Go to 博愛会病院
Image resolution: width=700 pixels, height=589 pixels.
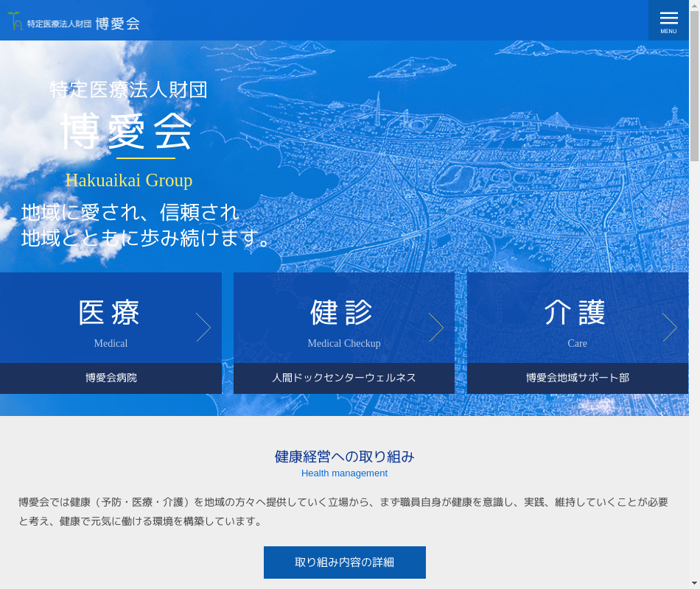click(111, 378)
